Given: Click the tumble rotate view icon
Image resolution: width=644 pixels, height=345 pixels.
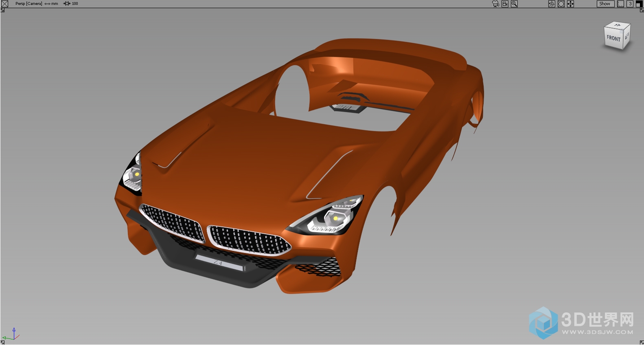Looking at the screenshot, I should [552, 4].
